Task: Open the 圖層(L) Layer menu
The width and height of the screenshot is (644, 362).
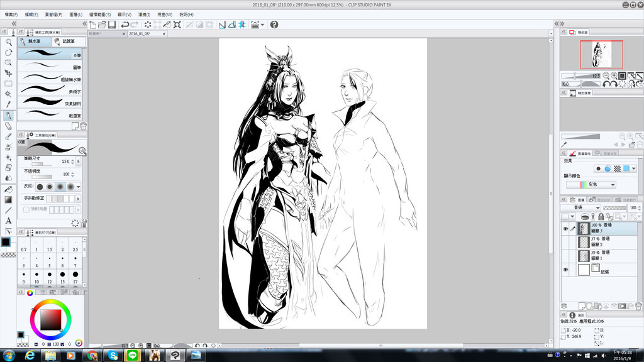Action: [x=75, y=14]
